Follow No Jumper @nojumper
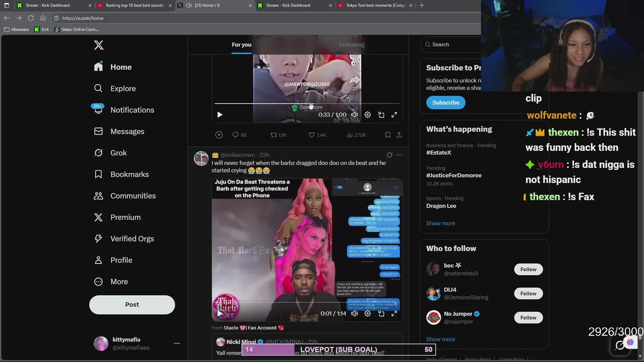Screen dimensions: 644x362 coord(528,318)
